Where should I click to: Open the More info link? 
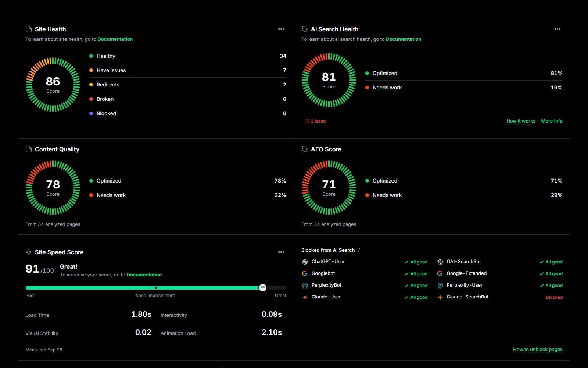coord(552,121)
